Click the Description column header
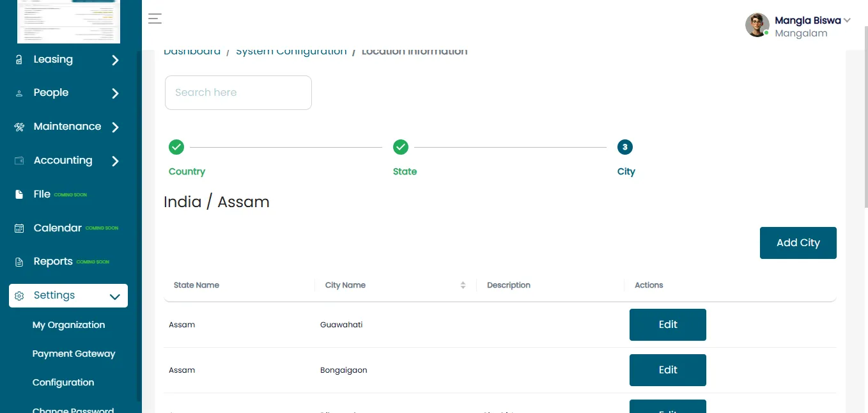Image resolution: width=868 pixels, height=413 pixels. click(509, 285)
